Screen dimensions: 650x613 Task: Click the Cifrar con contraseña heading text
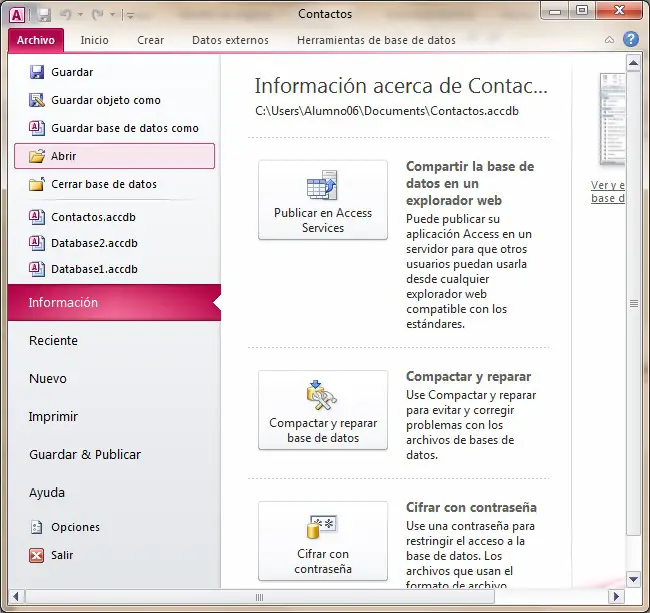pyautogui.click(x=471, y=507)
